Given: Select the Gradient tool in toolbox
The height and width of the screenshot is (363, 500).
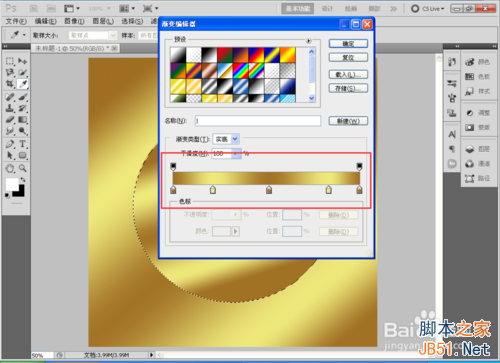Looking at the screenshot, I should pos(23,119).
